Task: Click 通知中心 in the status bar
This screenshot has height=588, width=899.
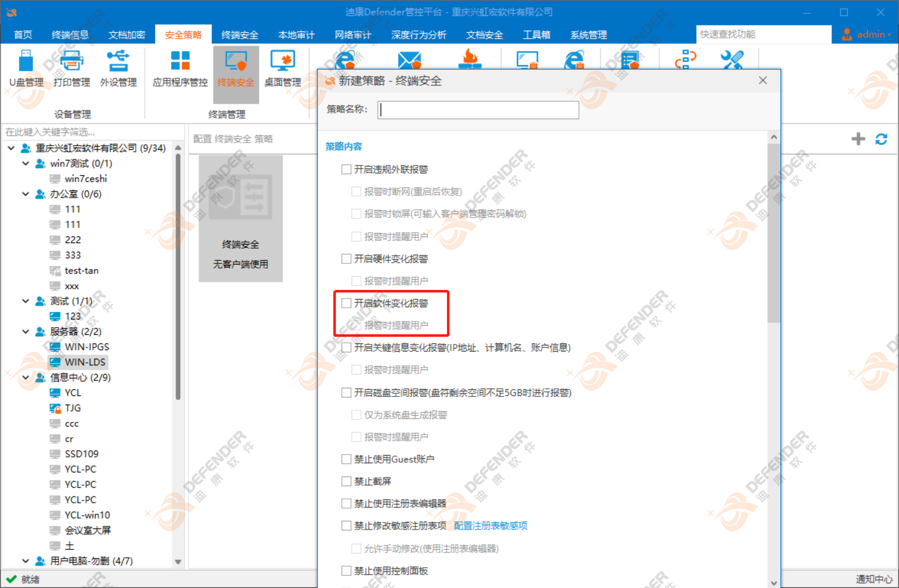Action: tap(874, 579)
